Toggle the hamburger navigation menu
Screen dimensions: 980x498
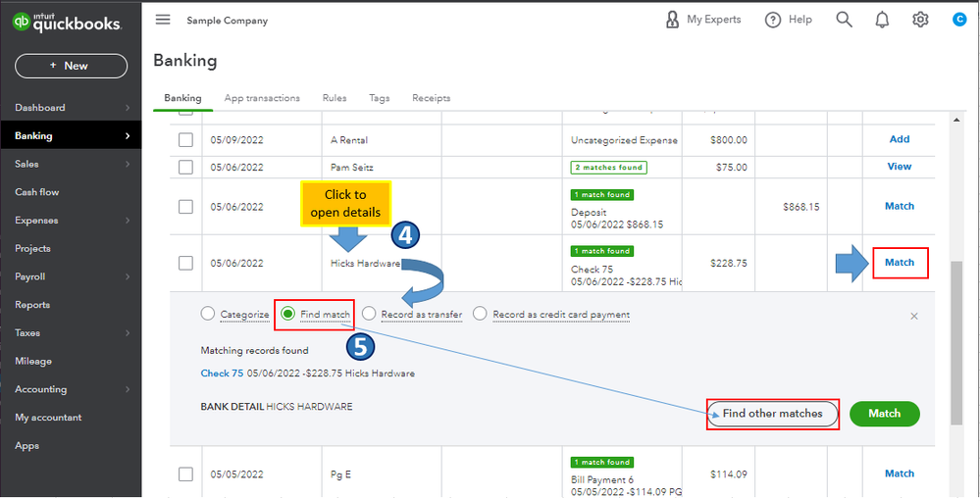pos(163,20)
